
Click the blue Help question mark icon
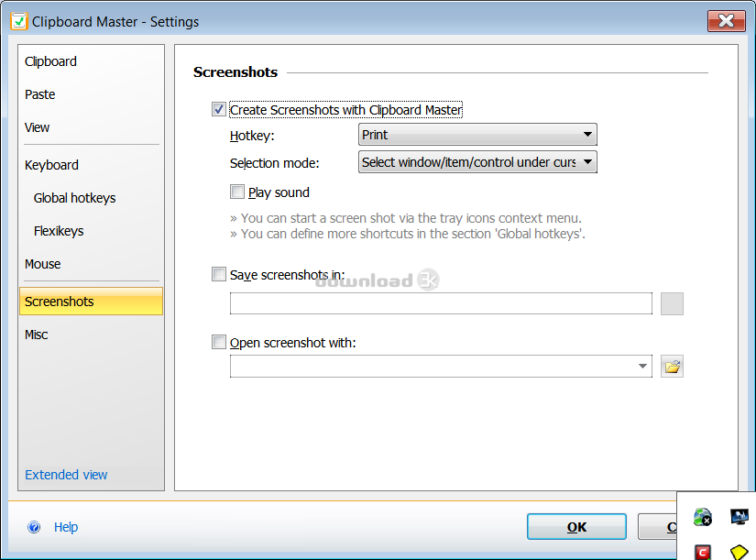tap(34, 527)
